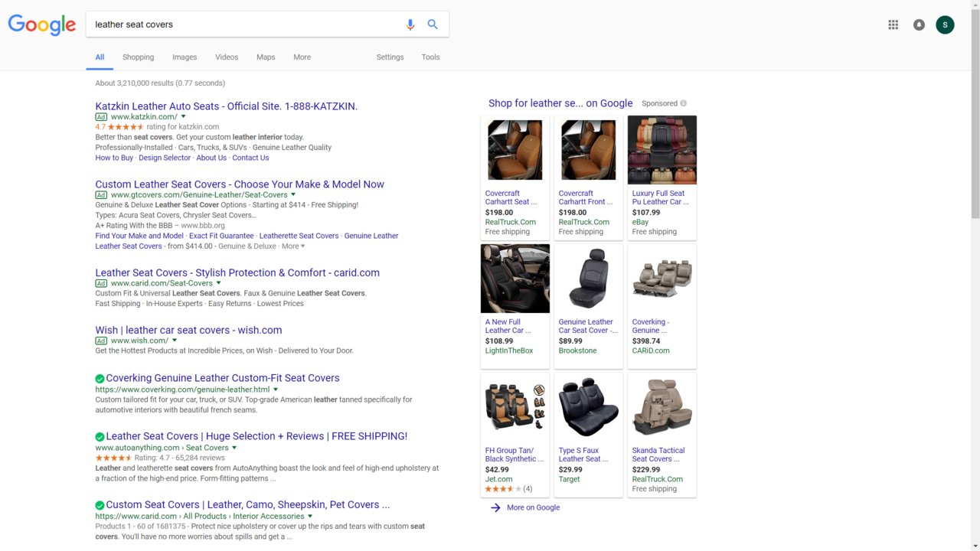The image size is (980, 551).
Task: Click the Google logo
Action: [42, 24]
